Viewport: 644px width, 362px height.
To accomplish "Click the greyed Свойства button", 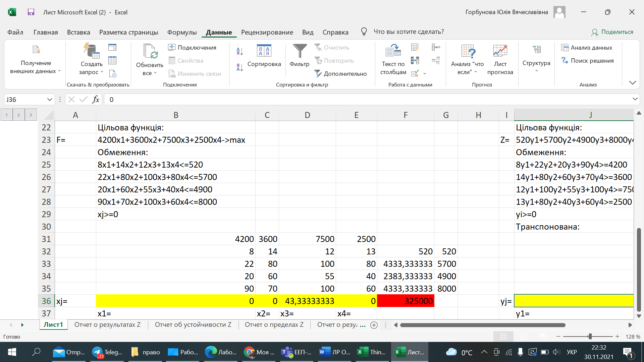I will tap(186, 60).
